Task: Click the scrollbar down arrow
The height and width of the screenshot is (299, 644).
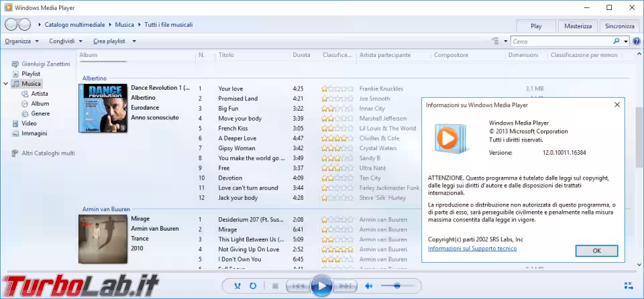Action: pos(639,264)
